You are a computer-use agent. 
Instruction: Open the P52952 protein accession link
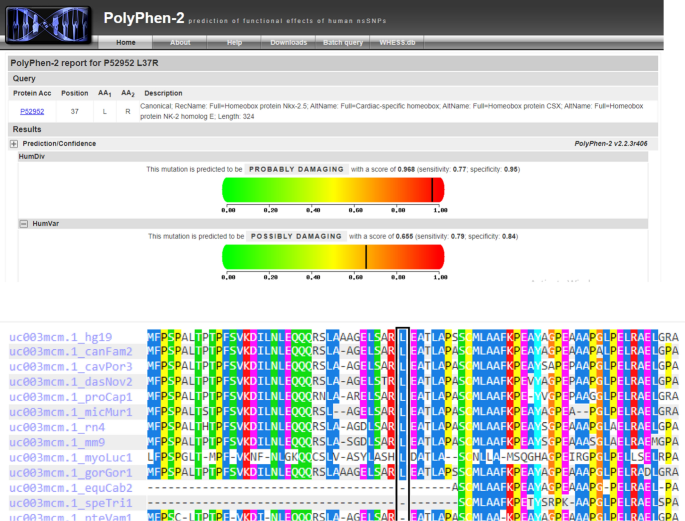pos(32,111)
